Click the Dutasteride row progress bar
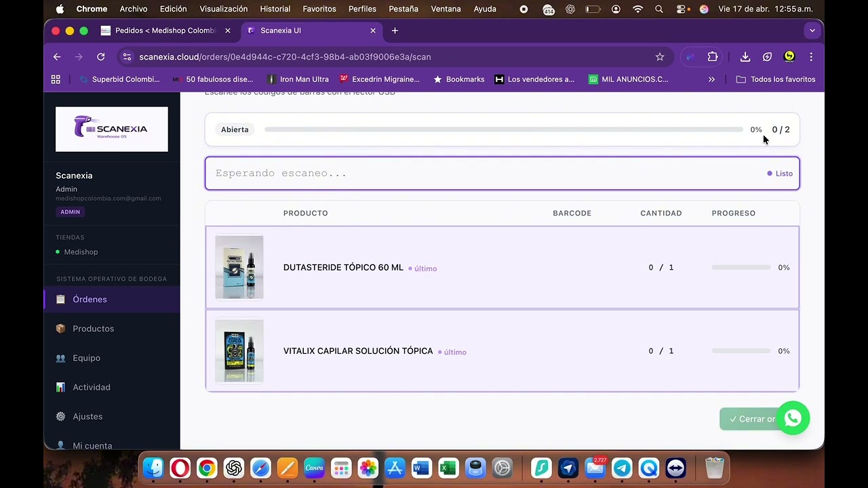Screen dimensions: 868x488 pyautogui.click(x=741, y=268)
